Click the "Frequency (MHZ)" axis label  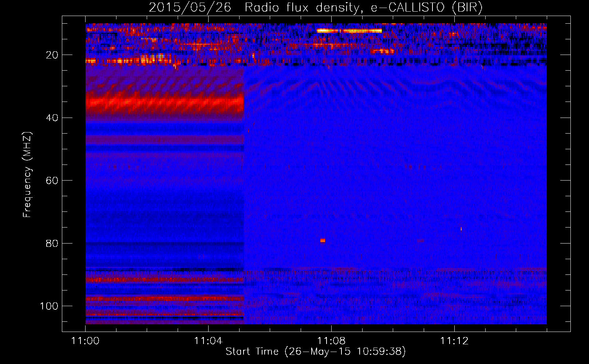pyautogui.click(x=27, y=175)
